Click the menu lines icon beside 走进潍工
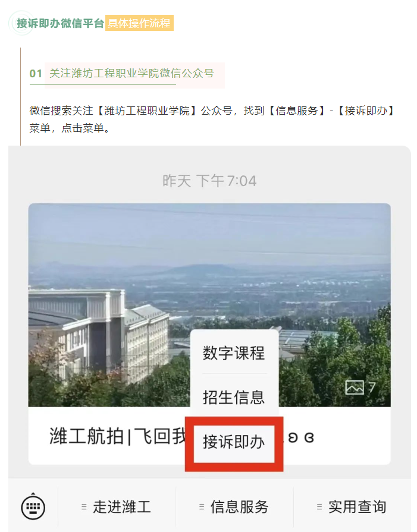This screenshot has width=417, height=532. click(x=84, y=507)
